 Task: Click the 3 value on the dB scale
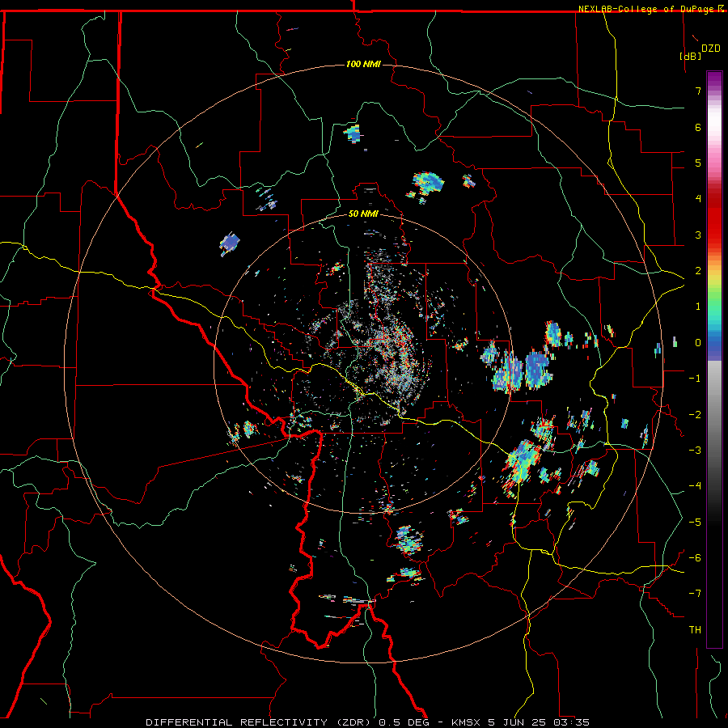[x=698, y=235]
